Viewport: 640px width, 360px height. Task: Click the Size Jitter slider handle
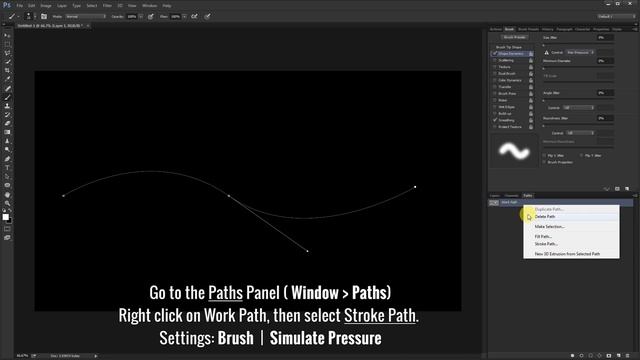(544, 45)
